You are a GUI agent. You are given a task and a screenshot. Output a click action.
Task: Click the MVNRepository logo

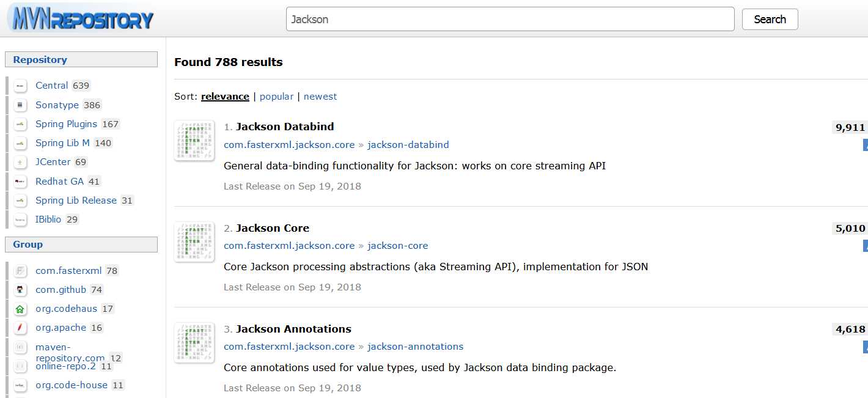click(x=81, y=18)
